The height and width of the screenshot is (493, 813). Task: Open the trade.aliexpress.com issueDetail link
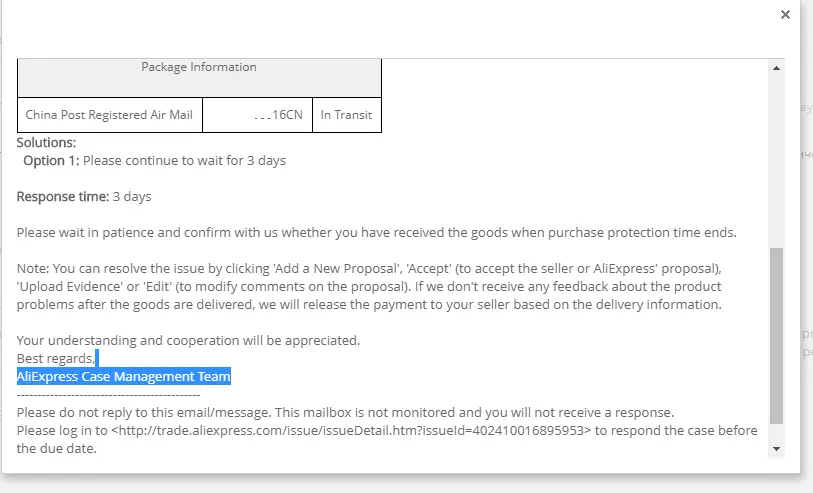(x=351, y=430)
